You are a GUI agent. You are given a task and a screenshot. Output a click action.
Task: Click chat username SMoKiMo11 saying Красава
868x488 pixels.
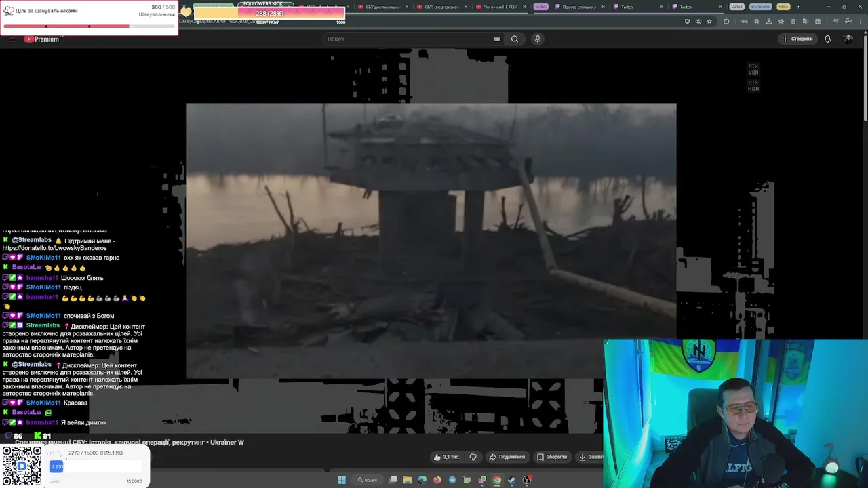(x=43, y=403)
